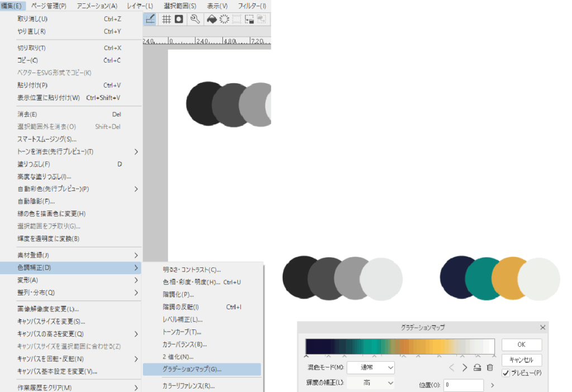This screenshot has height=392, width=572.
Task: Choose 階調の反転(I) adjustment
Action: tap(202, 307)
